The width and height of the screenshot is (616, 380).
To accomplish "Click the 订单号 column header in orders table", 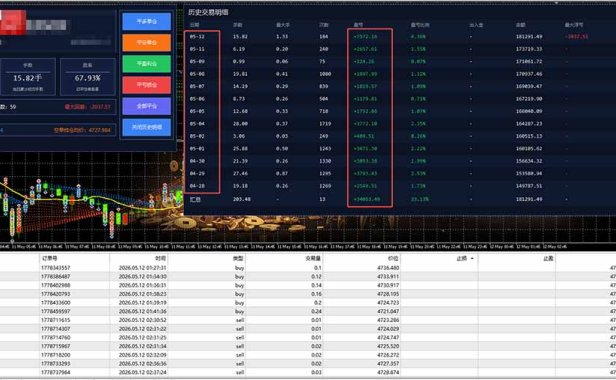I will (x=50, y=259).
